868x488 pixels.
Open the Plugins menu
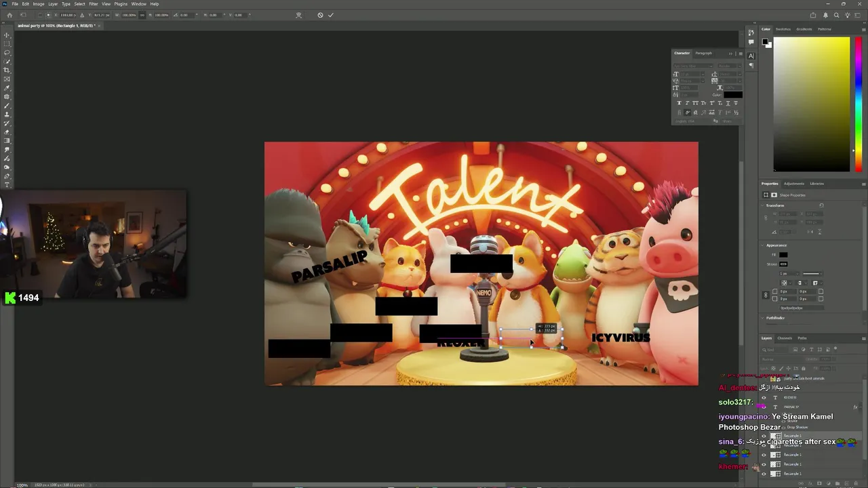(x=121, y=4)
